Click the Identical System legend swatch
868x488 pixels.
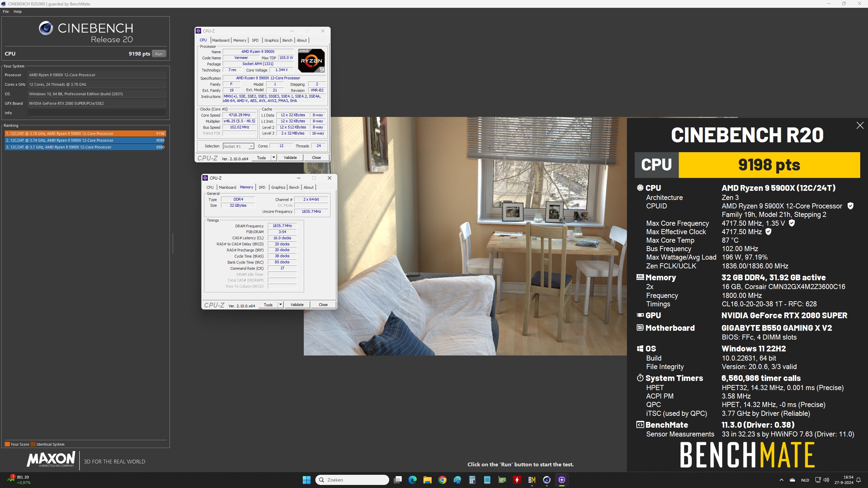point(33,444)
